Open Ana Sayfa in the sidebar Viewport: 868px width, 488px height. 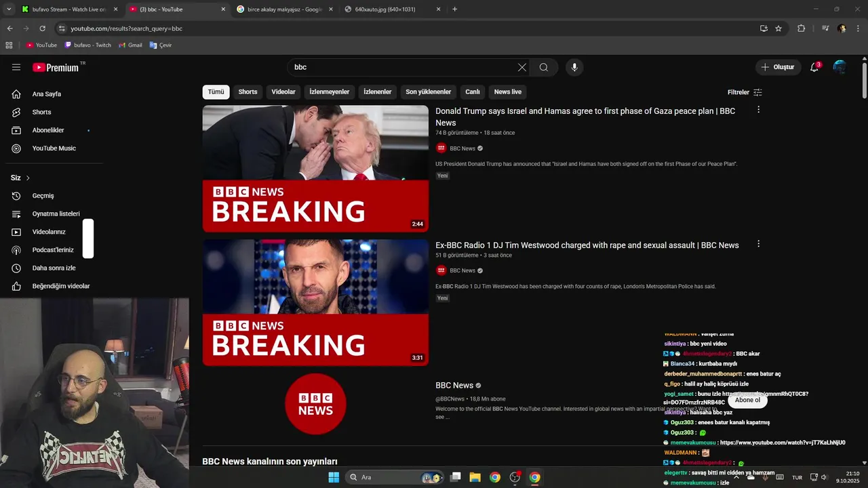[x=47, y=94]
